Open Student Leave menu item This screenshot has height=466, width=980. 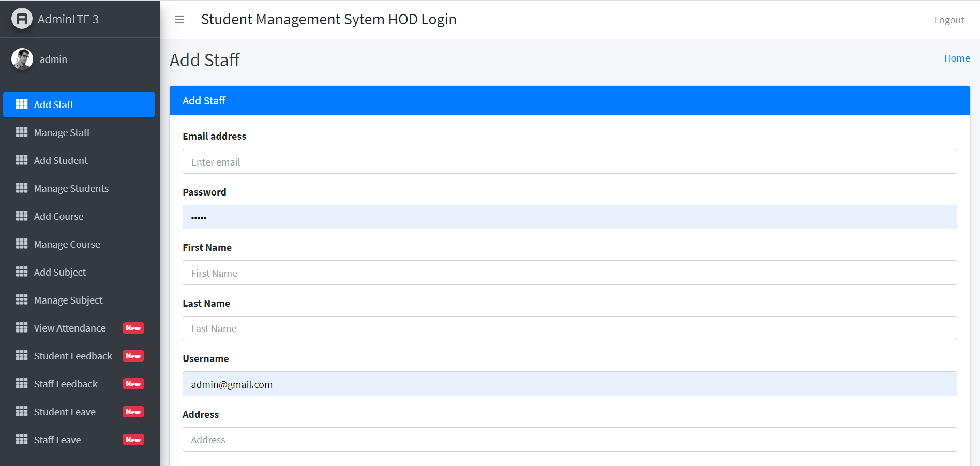coord(79,412)
